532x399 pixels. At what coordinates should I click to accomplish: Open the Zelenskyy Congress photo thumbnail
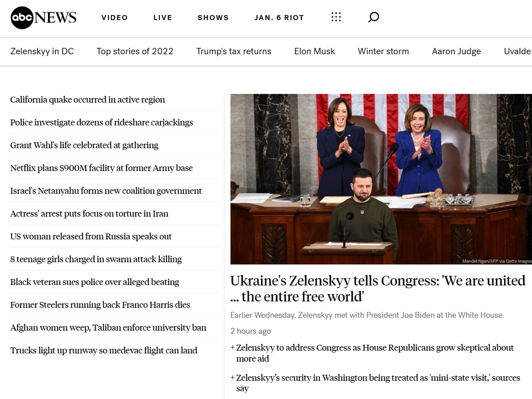point(381,179)
